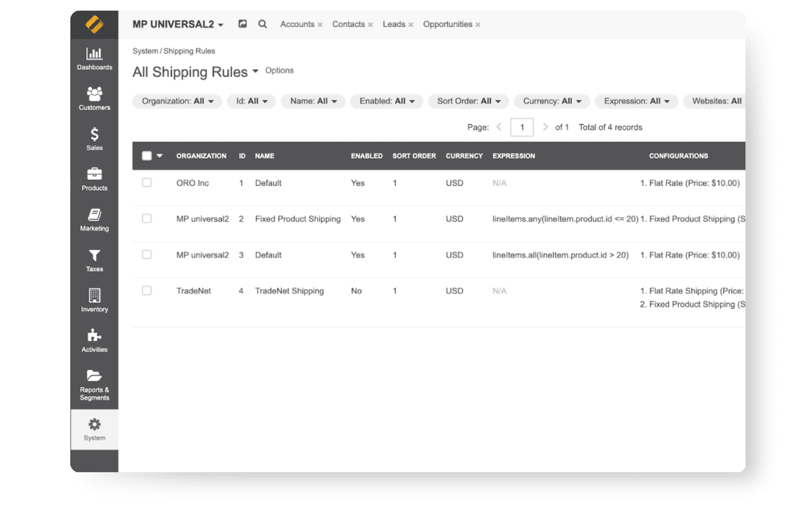
Task: Click inside the page number field
Action: pyautogui.click(x=521, y=127)
